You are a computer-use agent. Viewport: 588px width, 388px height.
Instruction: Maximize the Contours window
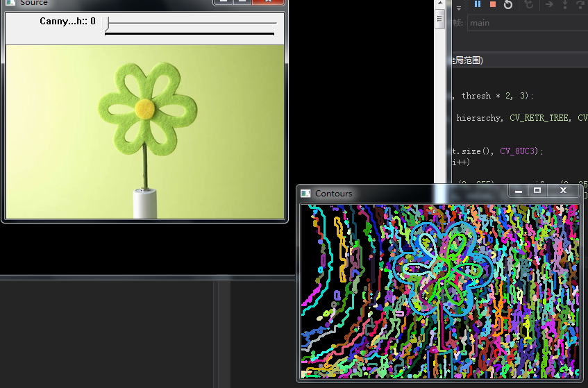(x=537, y=190)
